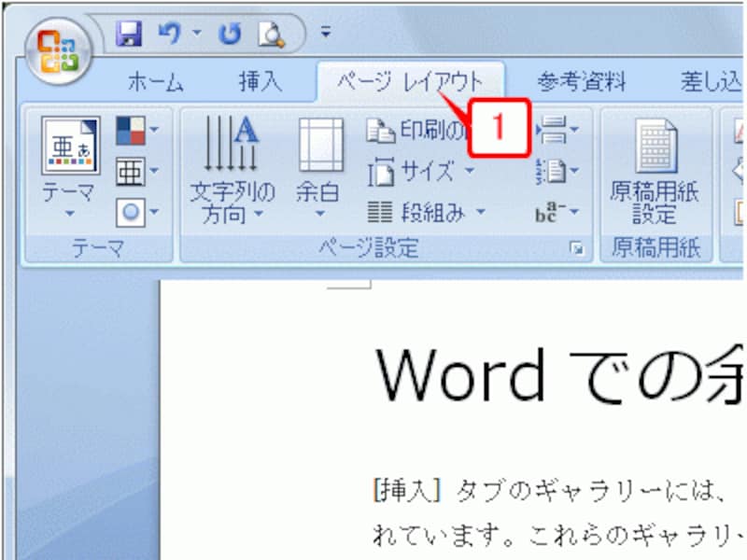747x560 pixels.
Task: Open the 段組み columns dropdown
Action: click(x=427, y=213)
